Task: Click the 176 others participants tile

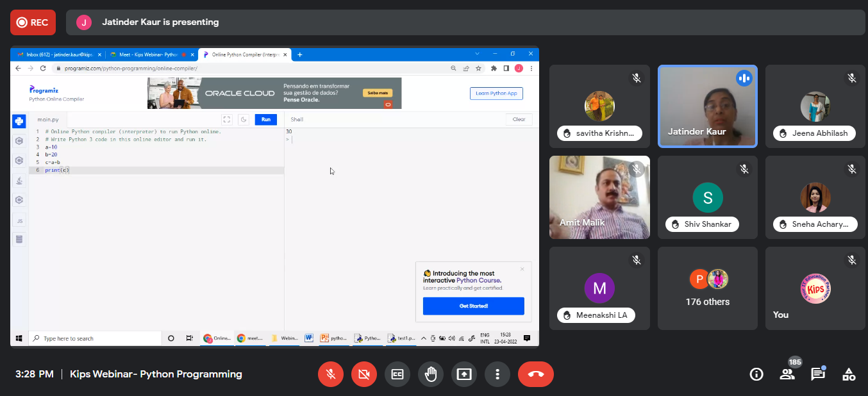Action: 708,288
